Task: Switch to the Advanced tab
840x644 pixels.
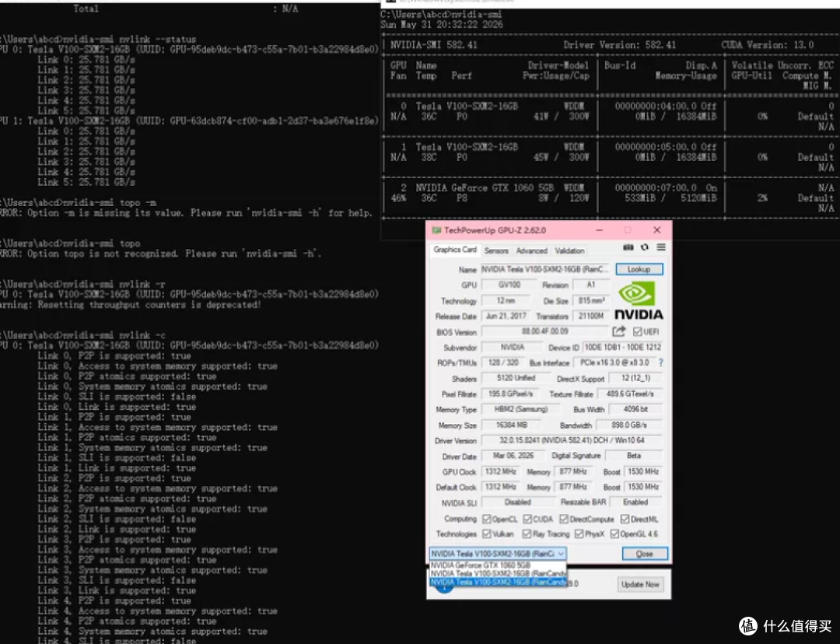Action: coord(531,250)
